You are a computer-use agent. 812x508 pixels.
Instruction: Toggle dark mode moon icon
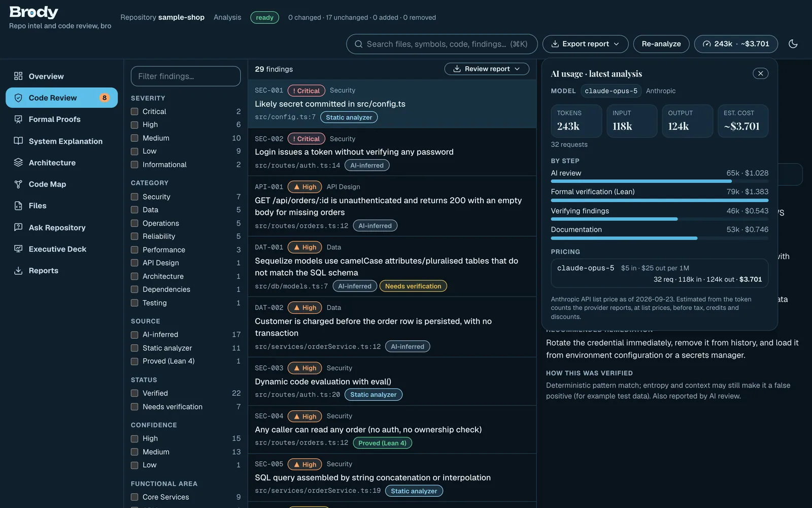click(793, 44)
